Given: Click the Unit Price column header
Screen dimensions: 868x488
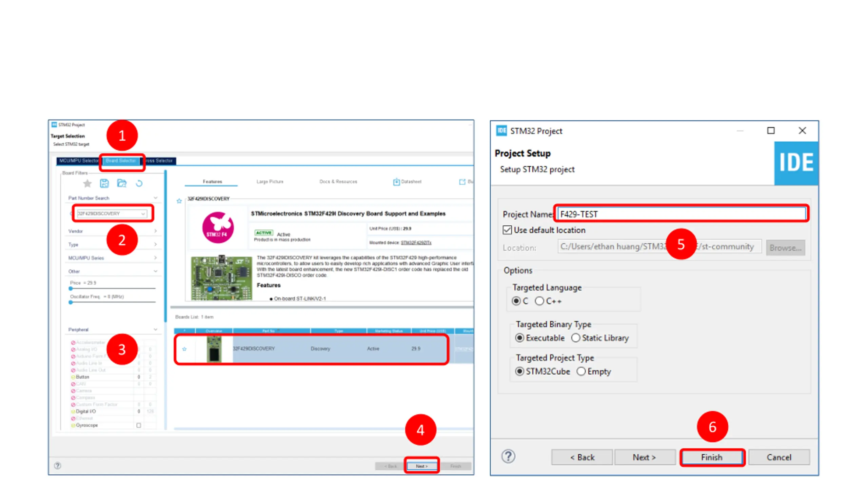Looking at the screenshot, I should (432, 331).
